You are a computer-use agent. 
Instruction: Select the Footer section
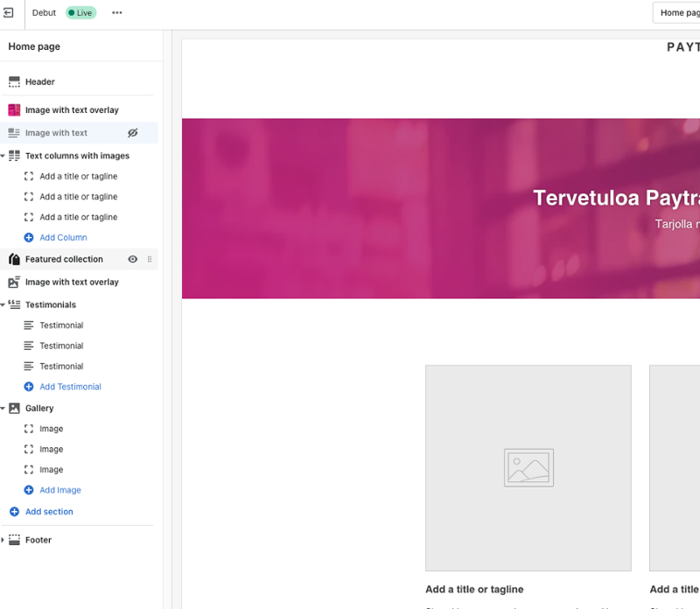pos(38,540)
